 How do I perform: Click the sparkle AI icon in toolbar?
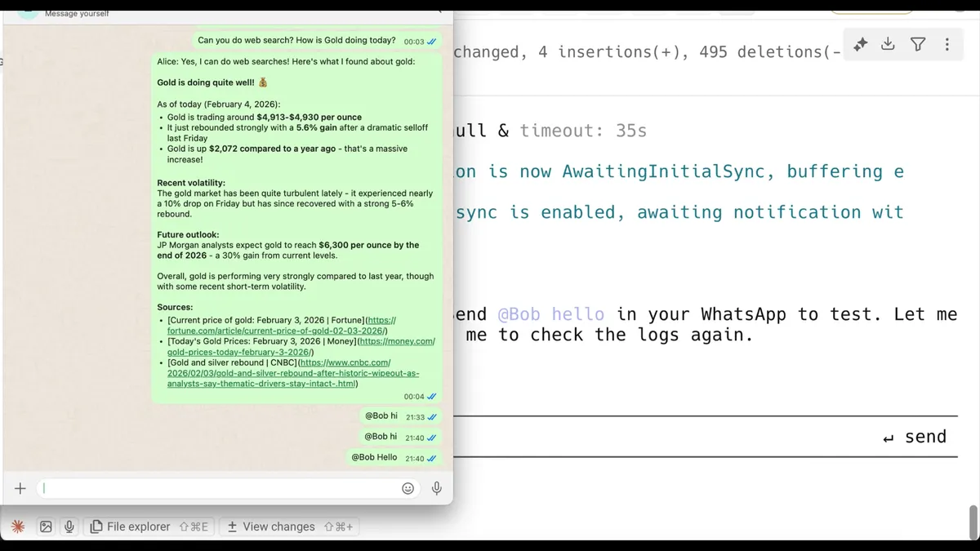coord(860,45)
